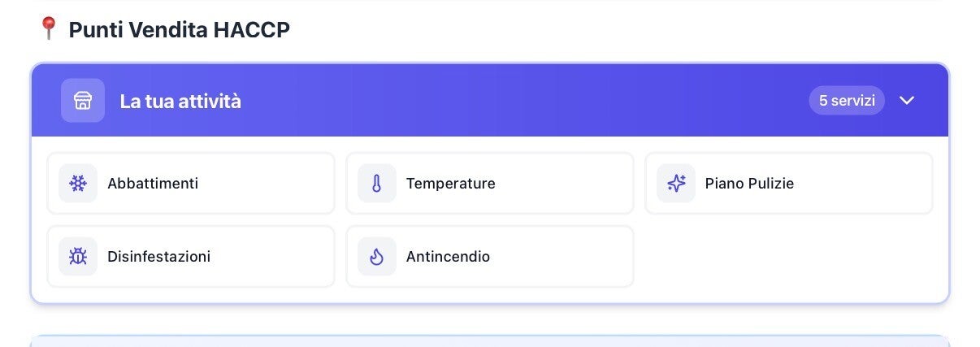
Task: Open the Antincendio text label
Action: point(448,257)
